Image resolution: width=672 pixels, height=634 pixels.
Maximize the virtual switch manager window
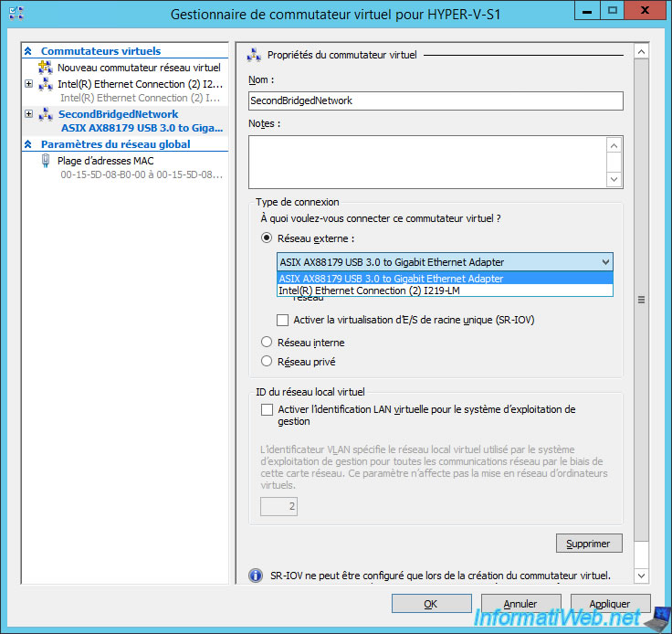click(x=613, y=10)
